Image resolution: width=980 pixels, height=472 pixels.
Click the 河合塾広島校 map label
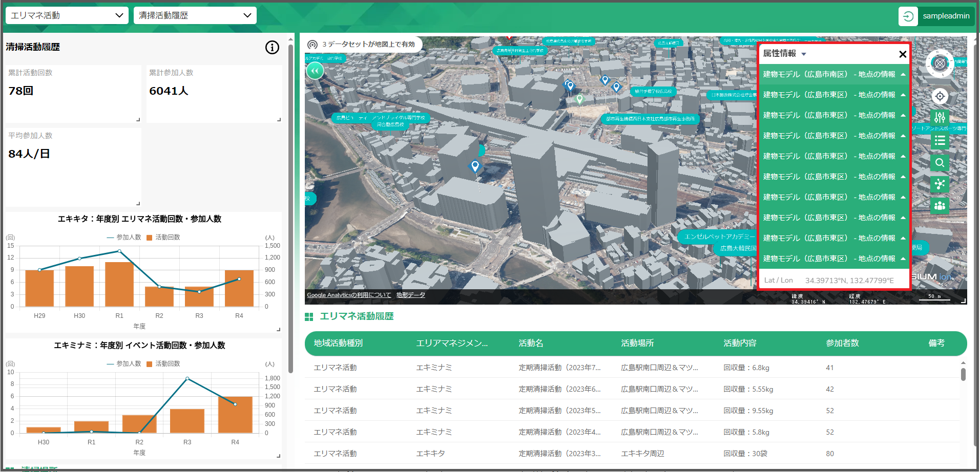tap(390, 124)
